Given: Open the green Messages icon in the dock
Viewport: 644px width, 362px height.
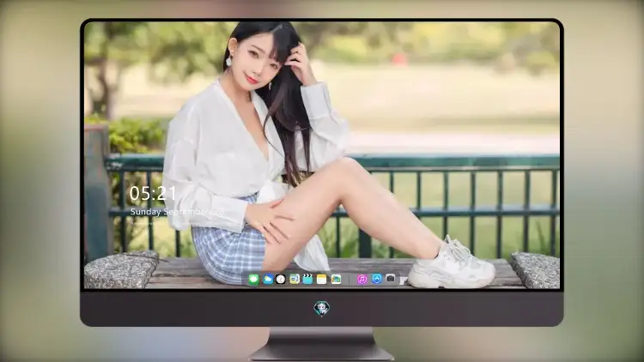Looking at the screenshot, I should (254, 280).
